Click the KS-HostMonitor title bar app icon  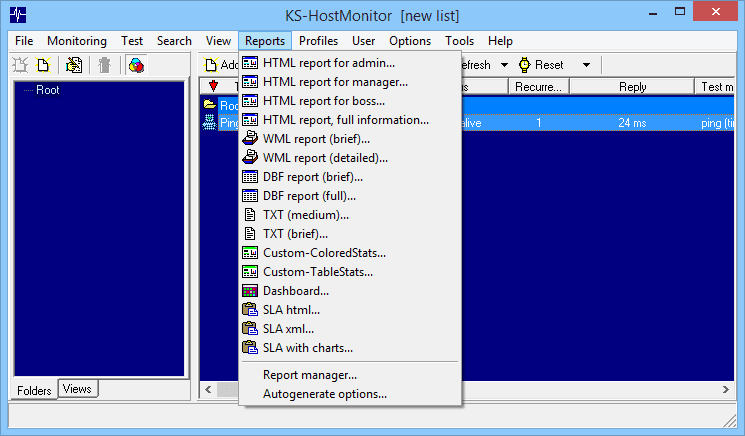coord(18,15)
